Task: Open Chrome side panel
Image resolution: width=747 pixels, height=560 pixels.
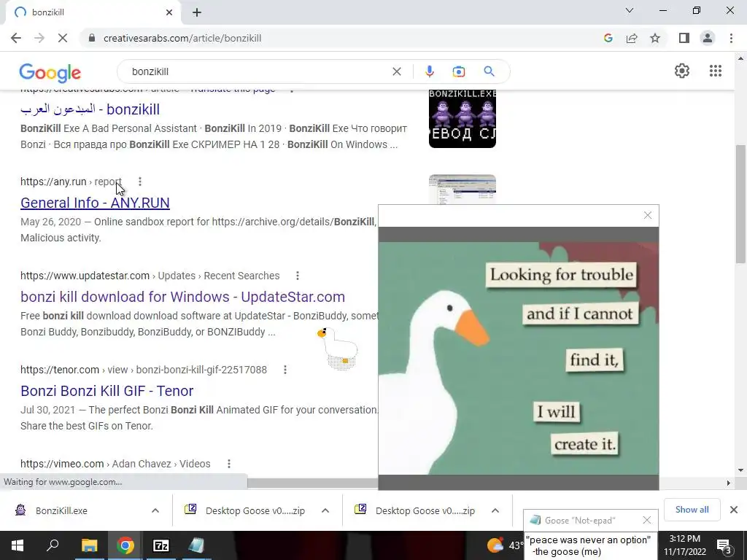Action: tap(684, 38)
